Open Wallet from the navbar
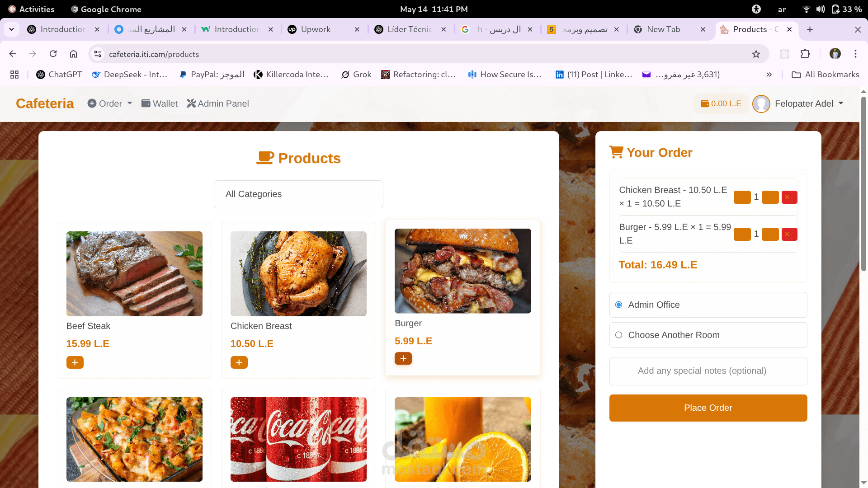The height and width of the screenshot is (488, 868). point(160,104)
